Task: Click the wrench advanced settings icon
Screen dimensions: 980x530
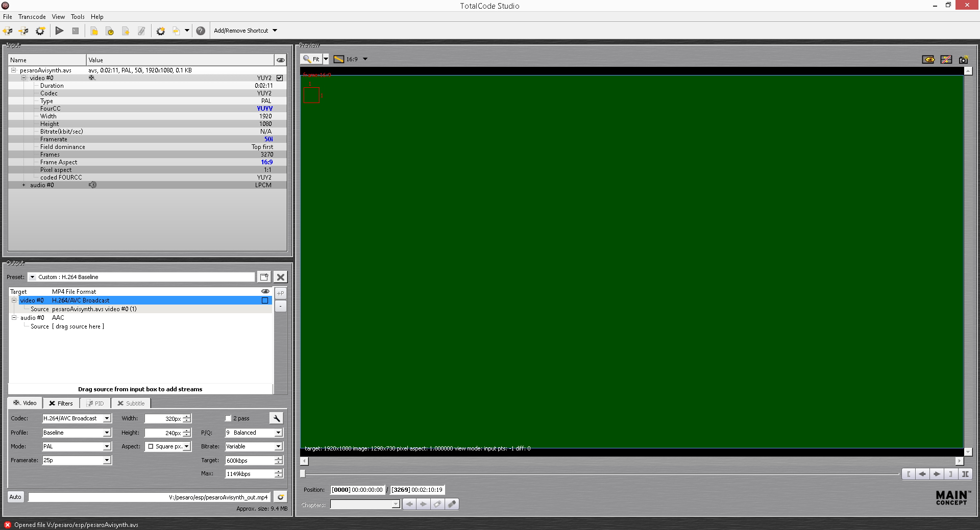Action: point(276,418)
